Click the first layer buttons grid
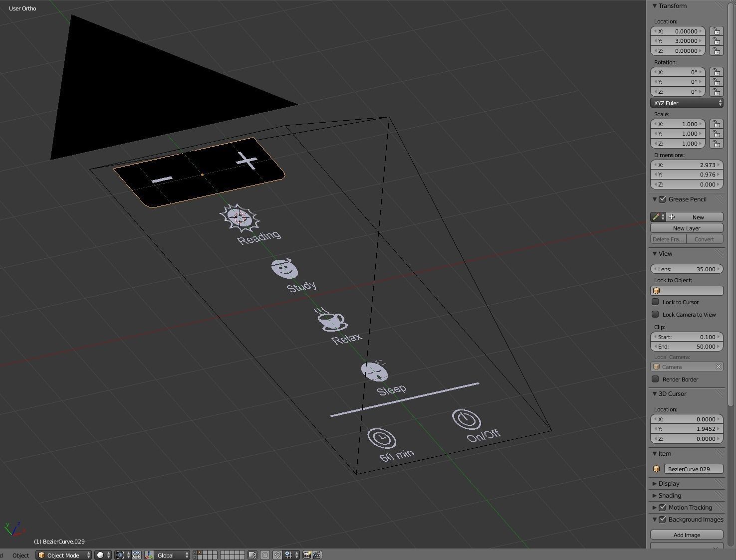 205,555
